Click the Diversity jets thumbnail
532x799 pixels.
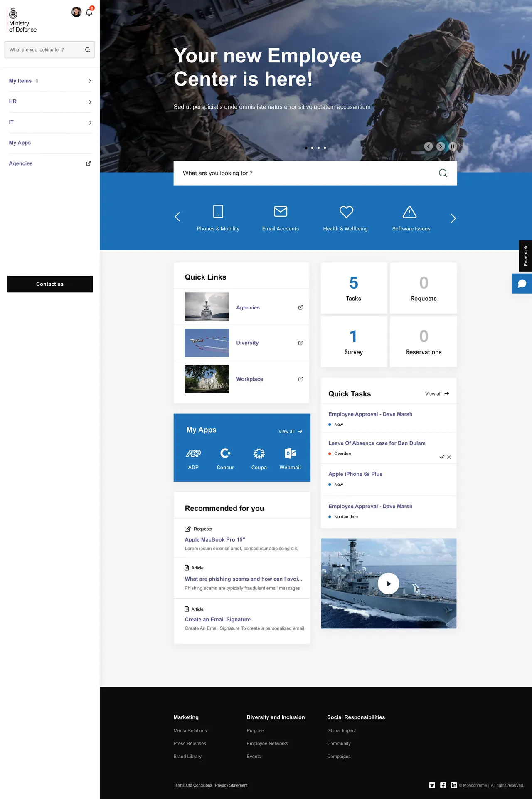pos(207,343)
